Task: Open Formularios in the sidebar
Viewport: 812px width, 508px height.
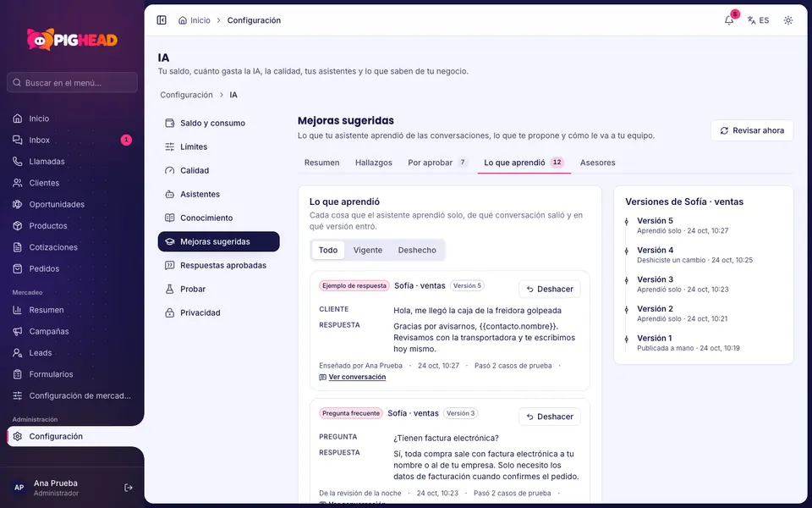Action: 72,374
